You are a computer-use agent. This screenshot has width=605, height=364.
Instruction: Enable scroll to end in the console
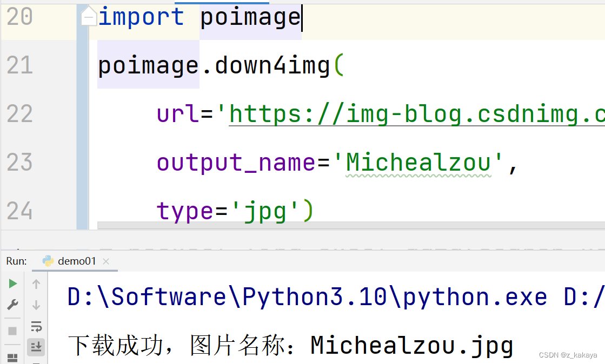[36, 347]
